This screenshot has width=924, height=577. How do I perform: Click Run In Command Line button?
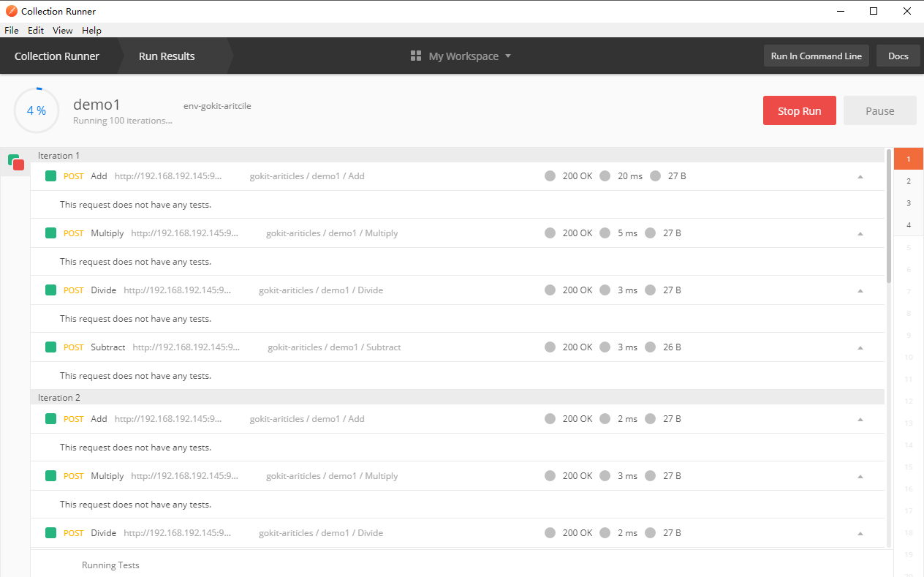[817, 56]
